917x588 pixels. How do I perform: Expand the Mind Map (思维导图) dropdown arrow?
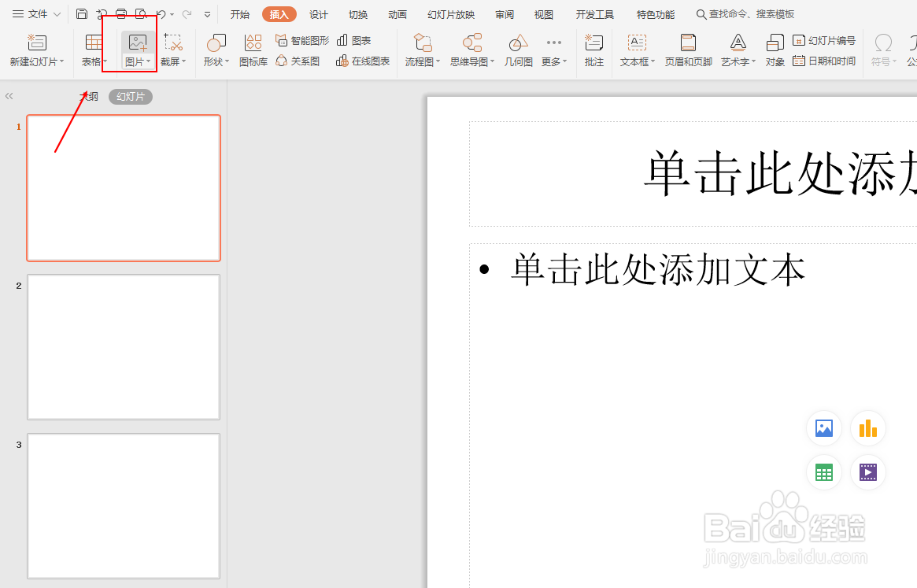pos(493,61)
